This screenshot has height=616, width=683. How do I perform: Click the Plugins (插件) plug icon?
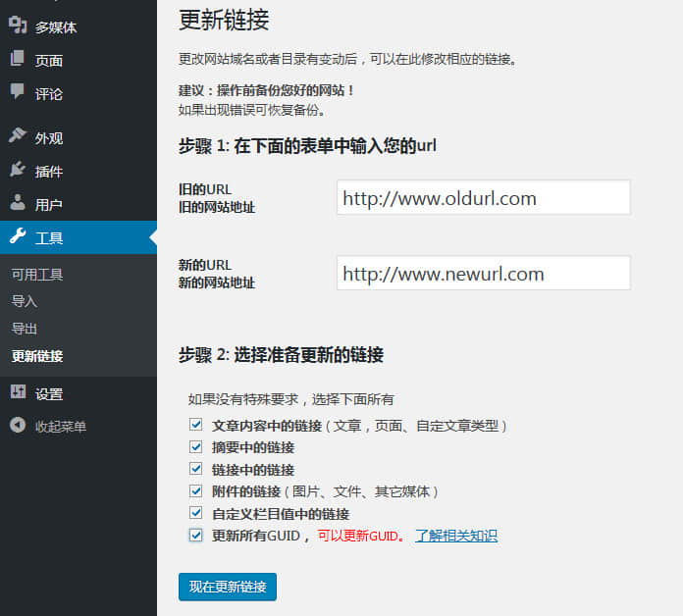click(18, 169)
